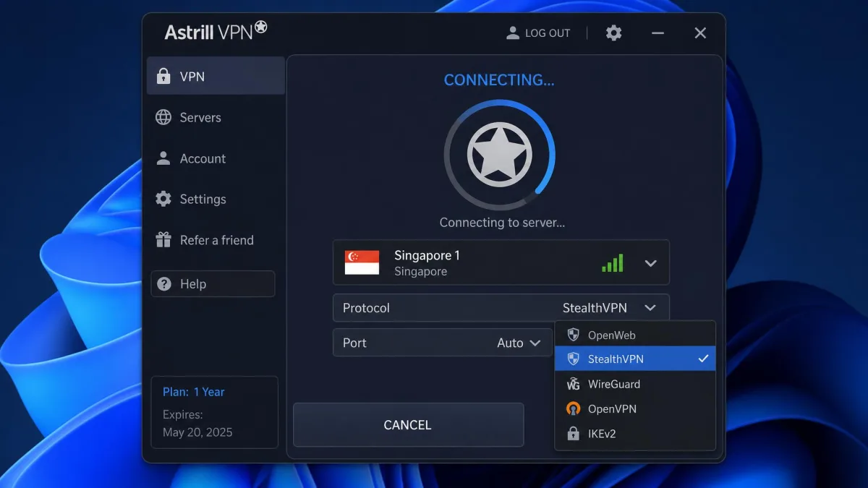
Task: Expand the Singapore 1 server chevron
Action: pos(650,263)
